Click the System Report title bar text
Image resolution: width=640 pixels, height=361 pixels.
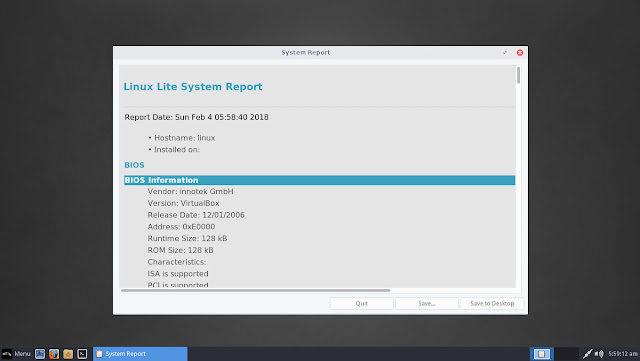click(x=305, y=53)
